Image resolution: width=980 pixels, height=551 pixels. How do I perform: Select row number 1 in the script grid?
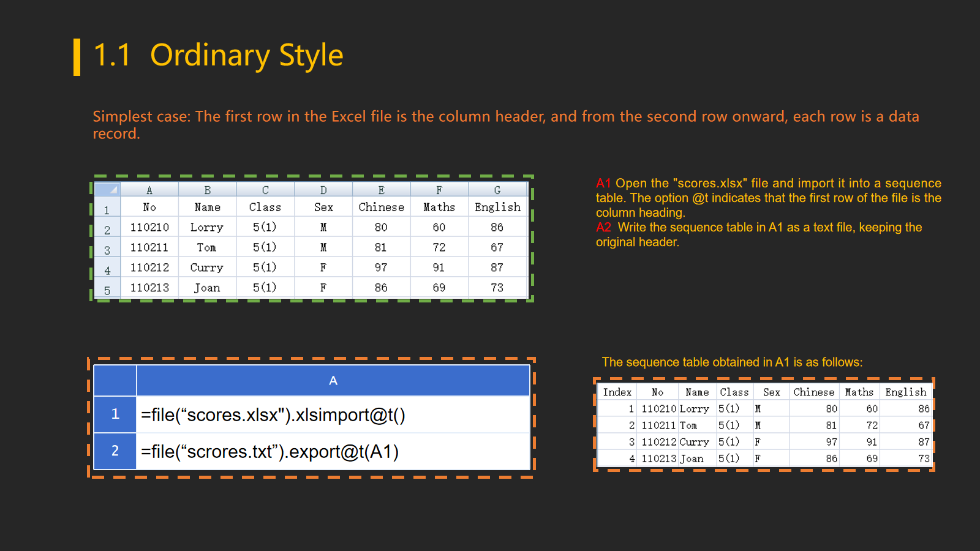point(115,414)
